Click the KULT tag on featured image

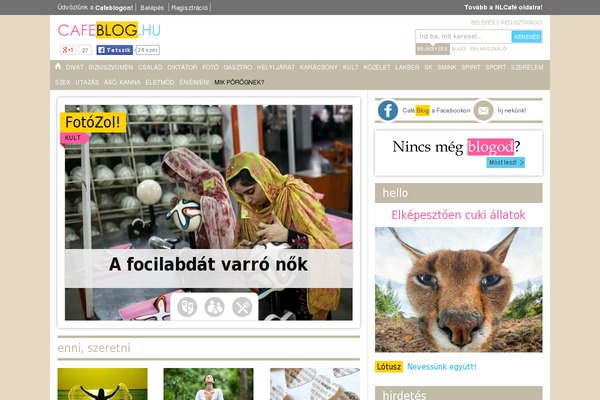point(73,138)
